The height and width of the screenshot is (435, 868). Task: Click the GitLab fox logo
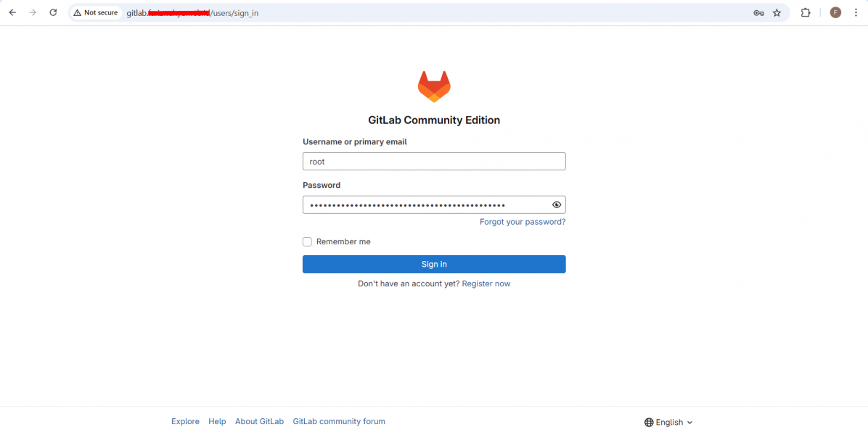click(x=434, y=87)
